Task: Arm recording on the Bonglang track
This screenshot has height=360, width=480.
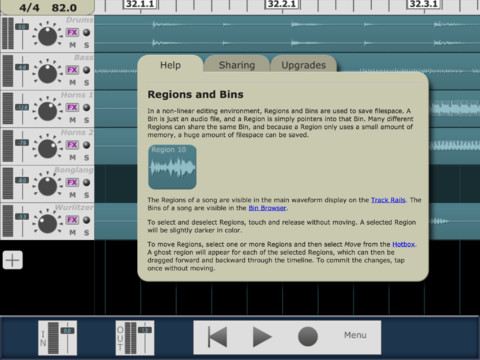Action: pos(86,182)
